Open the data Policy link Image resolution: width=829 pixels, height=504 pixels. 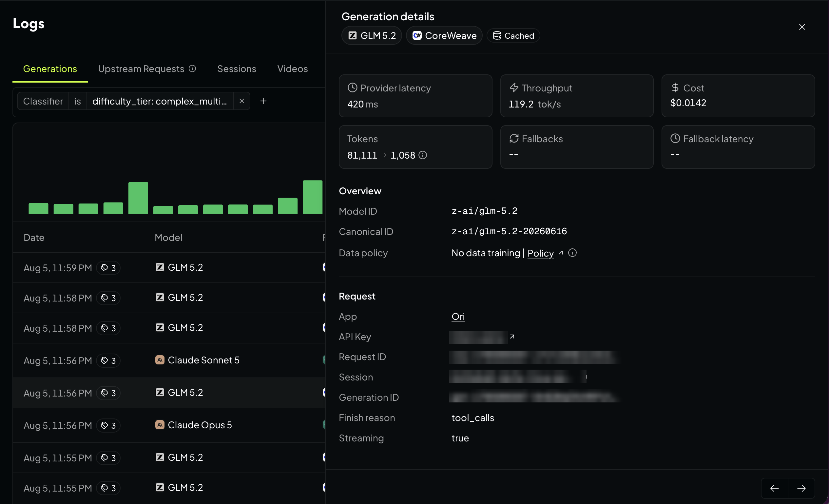[x=540, y=253]
